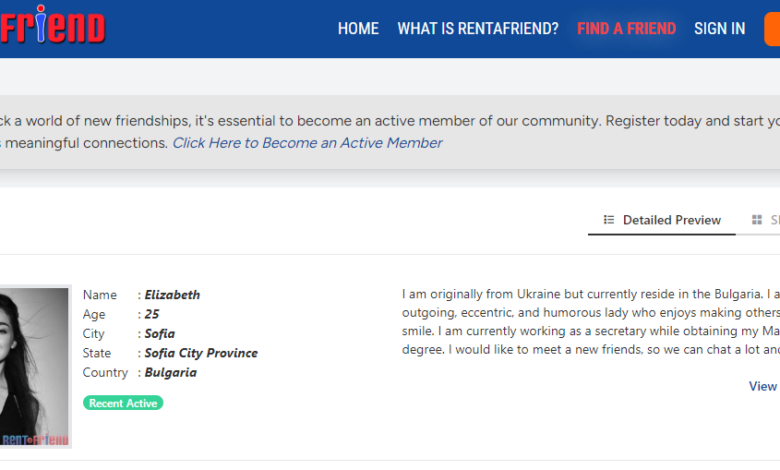This screenshot has height=470, width=780.
Task: Click the list icon beside Detailed Preview
Action: point(609,220)
